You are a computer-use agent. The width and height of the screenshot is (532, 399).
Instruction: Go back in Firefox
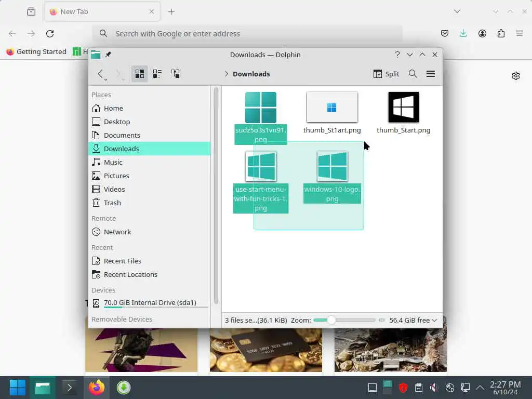point(12,34)
